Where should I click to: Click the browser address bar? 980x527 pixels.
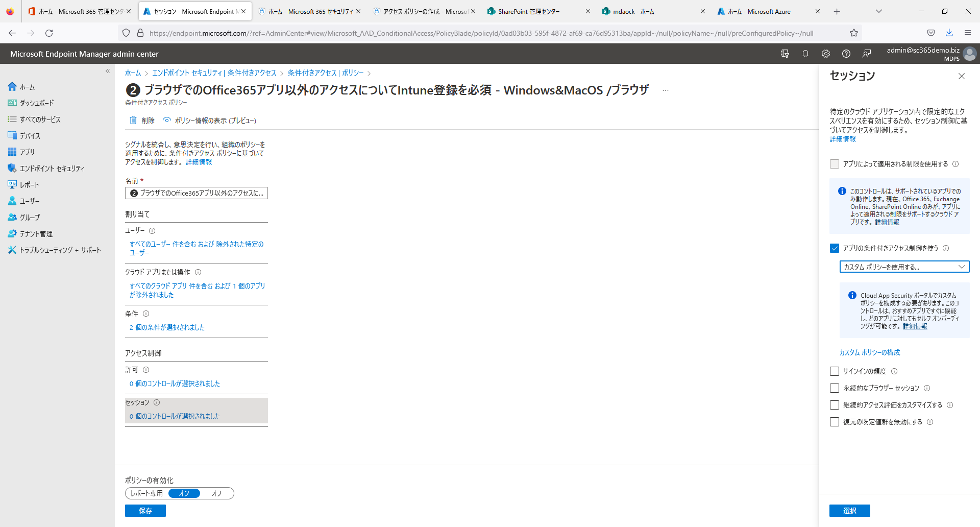click(x=481, y=33)
